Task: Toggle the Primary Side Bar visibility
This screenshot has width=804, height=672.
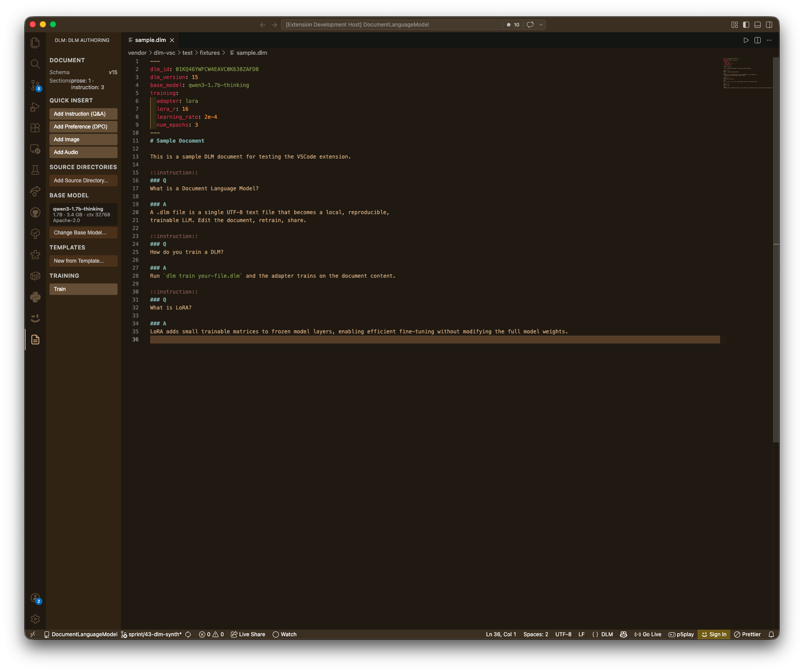Action: click(746, 25)
